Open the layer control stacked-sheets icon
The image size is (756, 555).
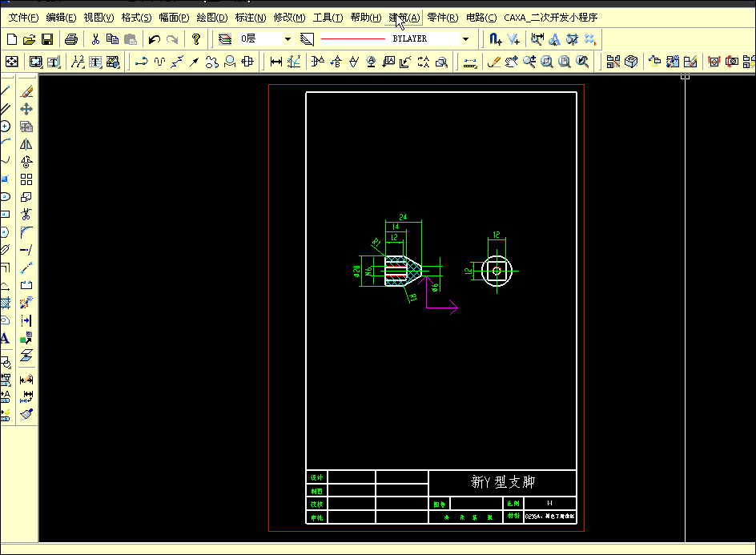(225, 39)
